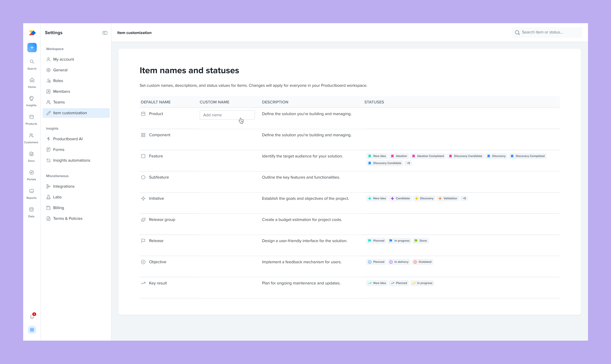Image resolution: width=611 pixels, height=364 pixels.
Task: Click Feature's Discovery status tag
Action: (x=496, y=156)
